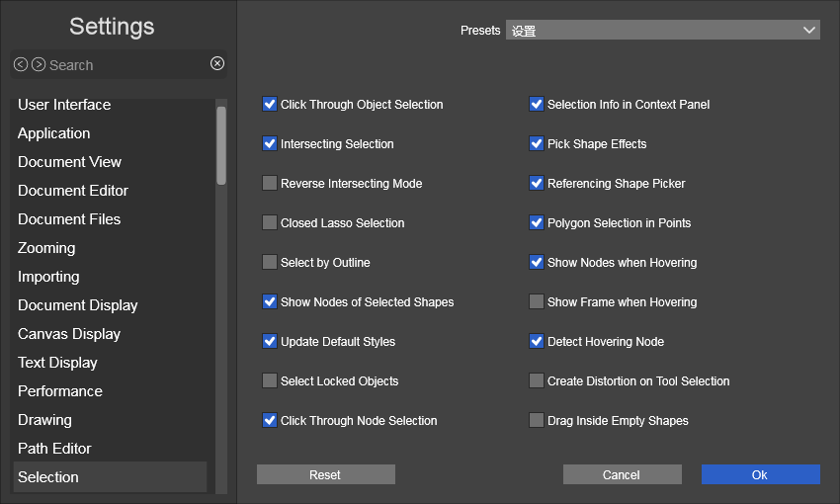Disable Click Through Object Selection checkbox
This screenshot has width=840, height=504.
(x=270, y=104)
